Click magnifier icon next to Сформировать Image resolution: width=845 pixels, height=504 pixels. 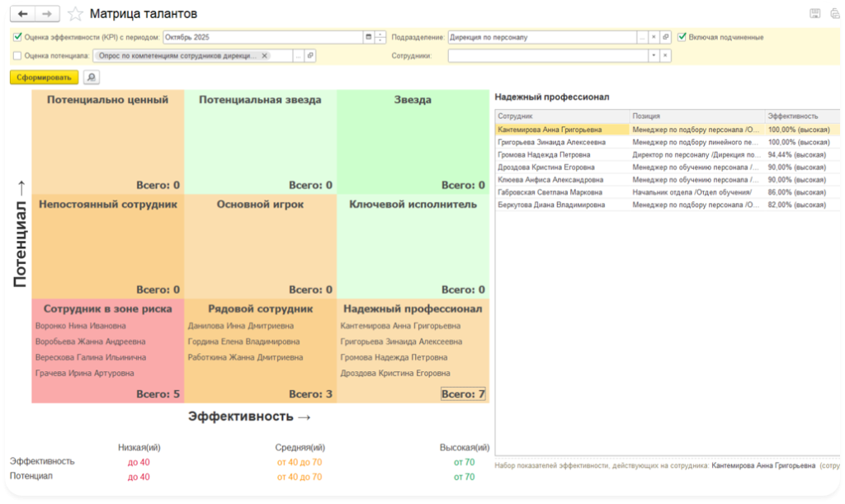91,77
